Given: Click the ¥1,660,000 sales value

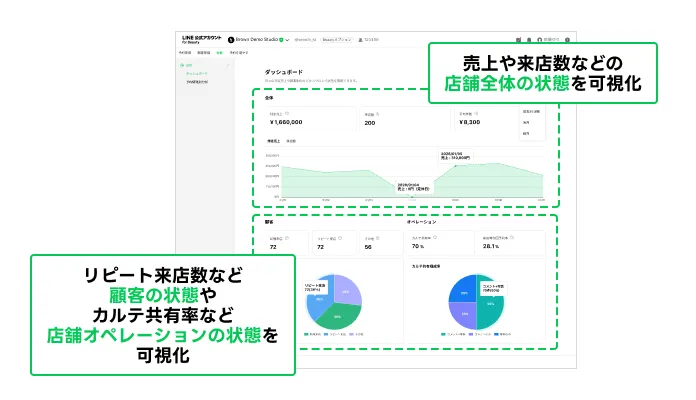Looking at the screenshot, I should click(286, 122).
